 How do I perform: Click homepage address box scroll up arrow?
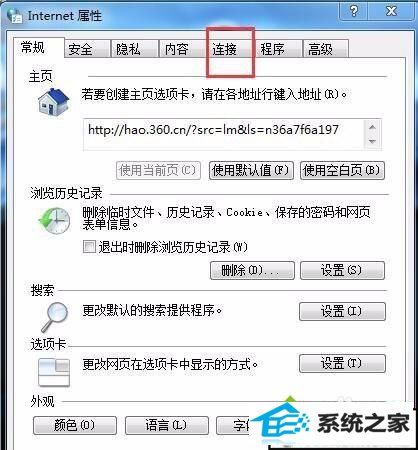(x=372, y=127)
